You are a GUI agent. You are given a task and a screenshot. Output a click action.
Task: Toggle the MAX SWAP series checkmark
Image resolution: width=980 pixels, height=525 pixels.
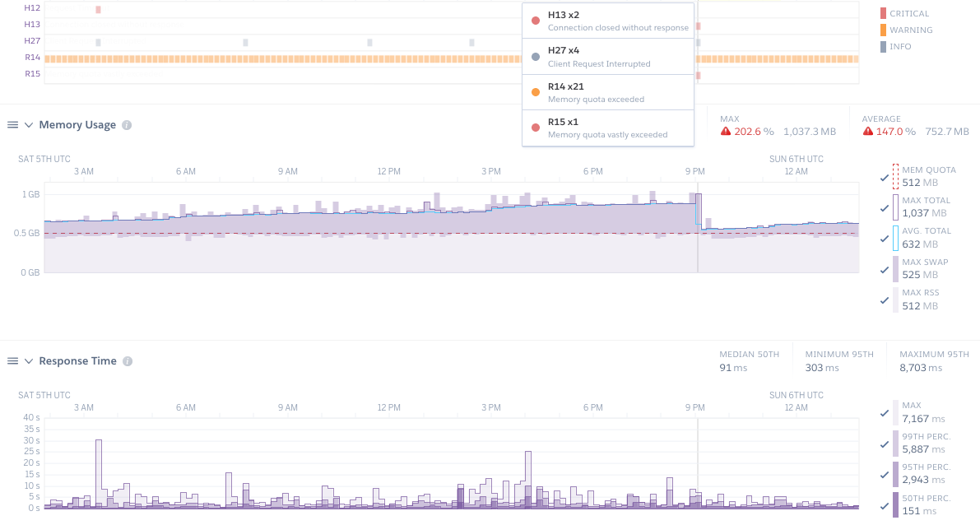[885, 270]
